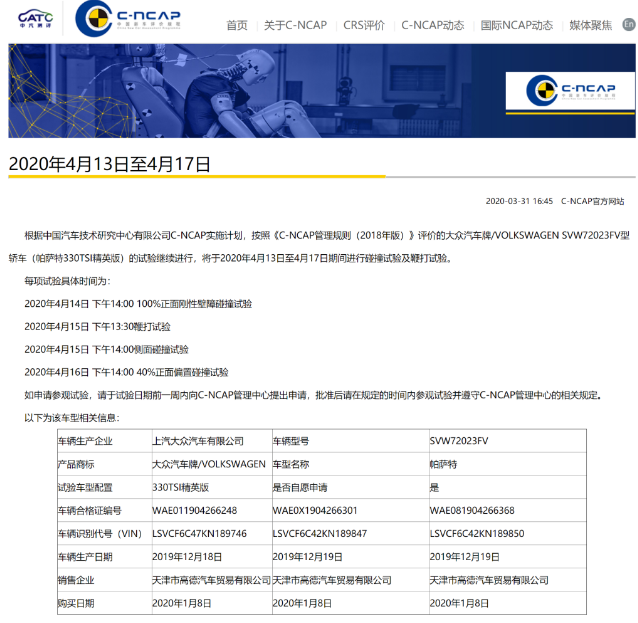This screenshot has width=638, height=623.
Task: Click the 40%正面偏置碰撞试验 schedule line
Action: [126, 372]
